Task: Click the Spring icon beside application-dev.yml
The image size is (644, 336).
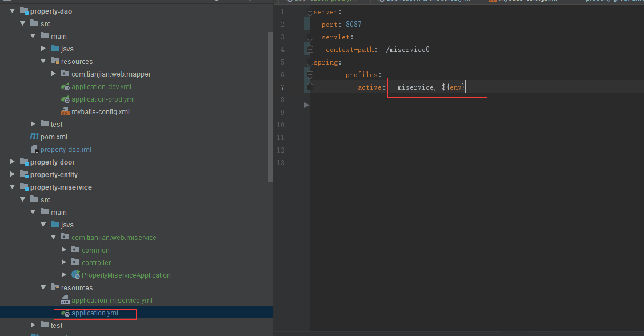Action: pyautogui.click(x=65, y=87)
